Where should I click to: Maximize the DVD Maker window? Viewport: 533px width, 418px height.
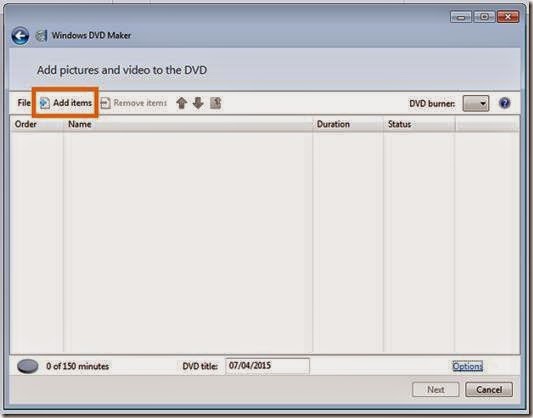(x=484, y=17)
